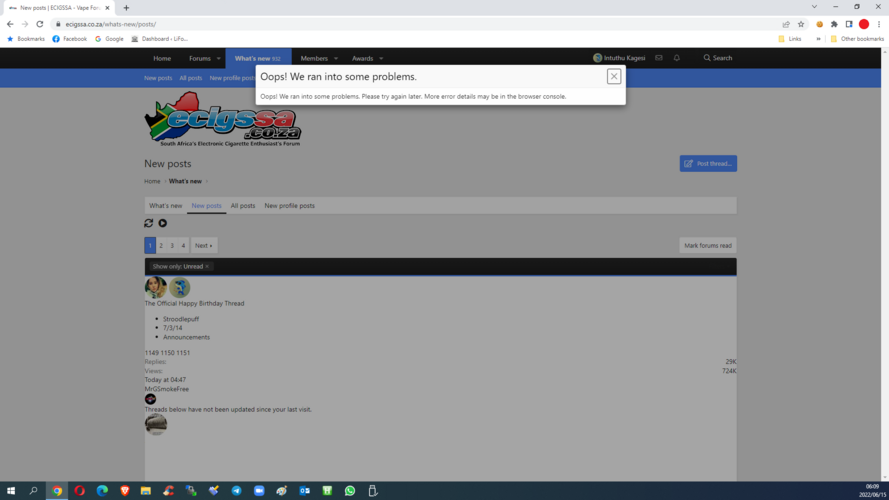Click the Today at 04:47 timestamp
Viewport: 889px width, 500px height.
click(165, 380)
